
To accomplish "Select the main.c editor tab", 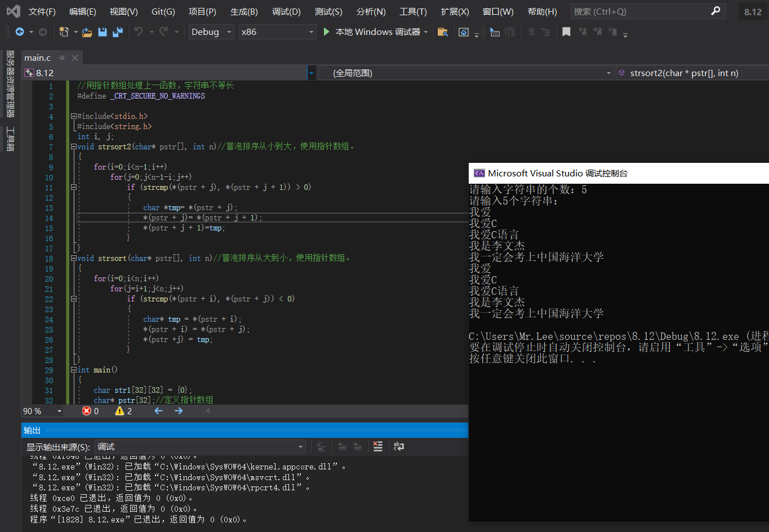I will (37, 57).
